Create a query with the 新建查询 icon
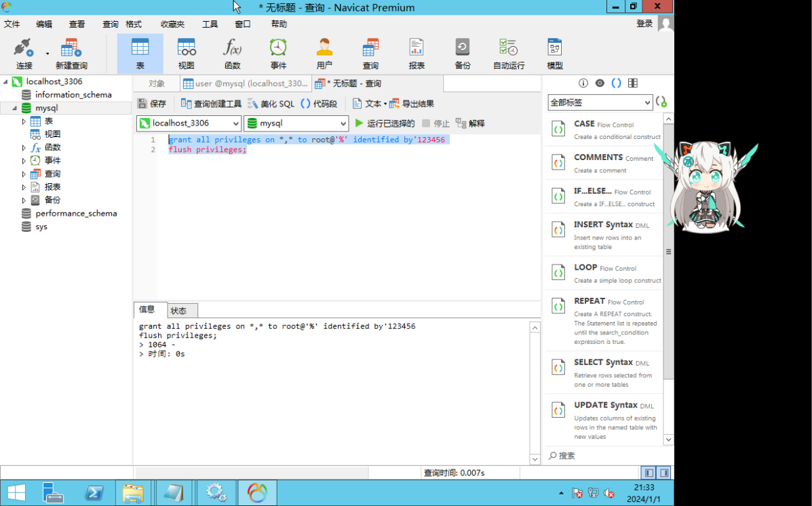 click(70, 52)
